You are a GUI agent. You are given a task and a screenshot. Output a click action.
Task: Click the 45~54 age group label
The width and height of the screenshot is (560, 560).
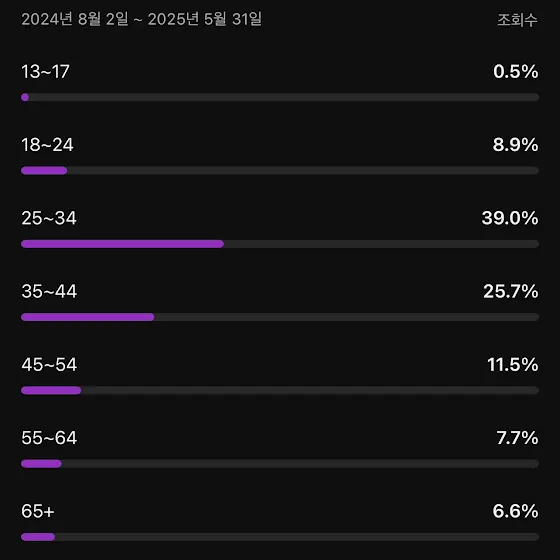pos(49,364)
